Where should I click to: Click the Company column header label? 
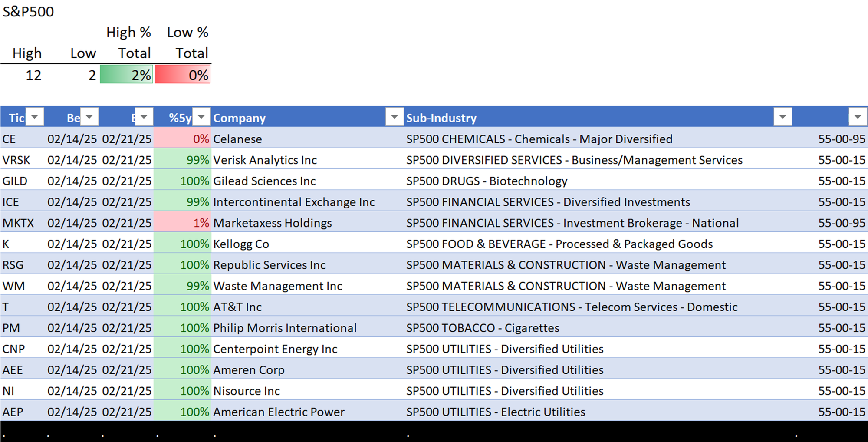point(239,118)
